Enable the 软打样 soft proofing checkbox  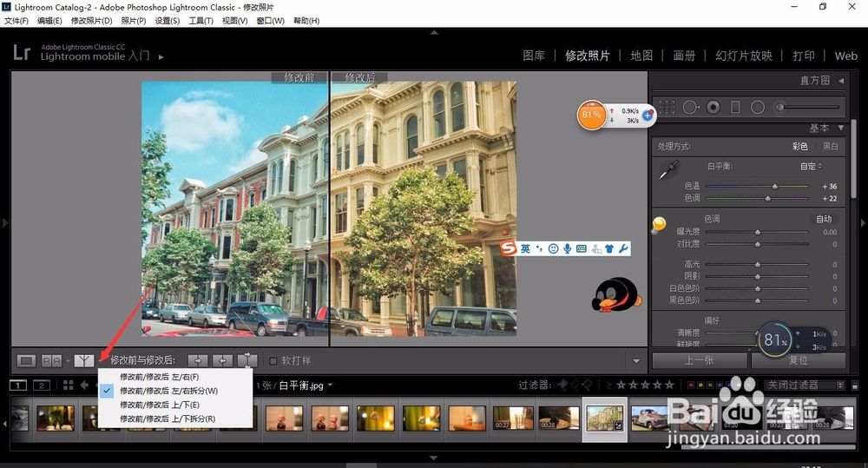point(273,361)
